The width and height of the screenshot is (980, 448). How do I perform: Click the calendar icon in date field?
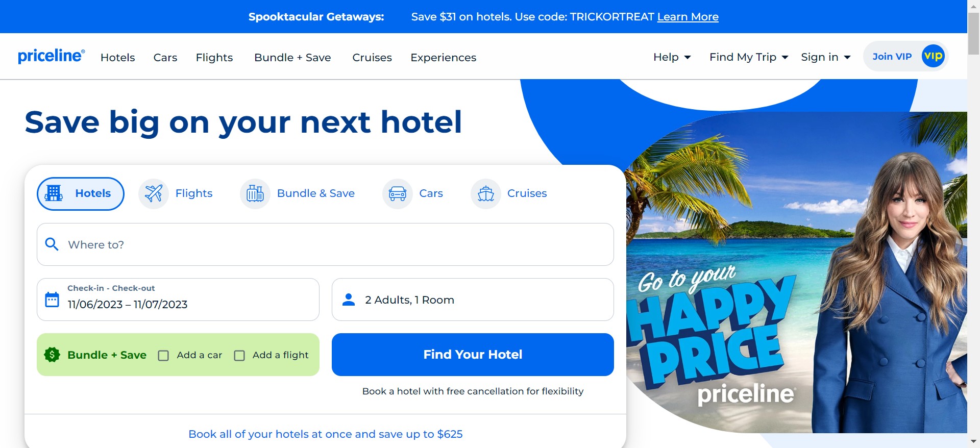tap(52, 300)
